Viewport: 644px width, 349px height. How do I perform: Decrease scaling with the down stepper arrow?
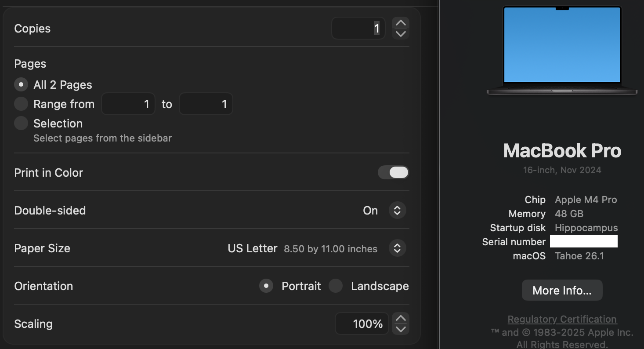click(x=401, y=329)
